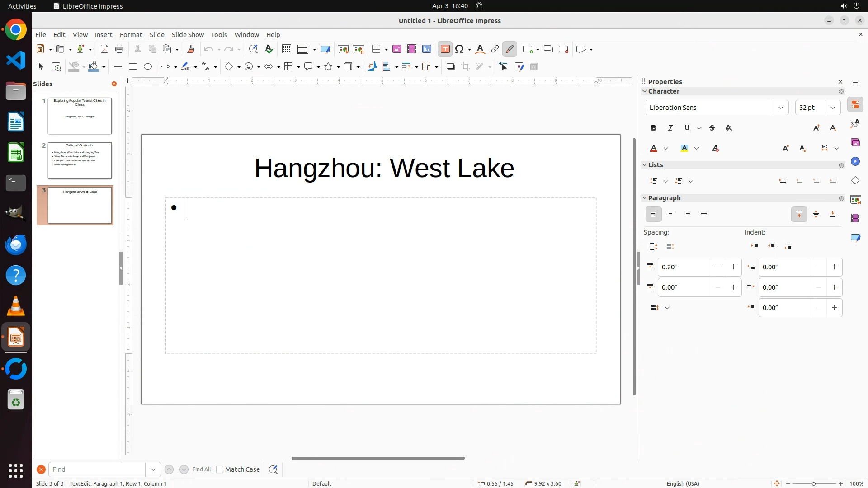The image size is (868, 488).
Task: Toggle the Shadow icon in drawing toolbar
Action: 450,67
